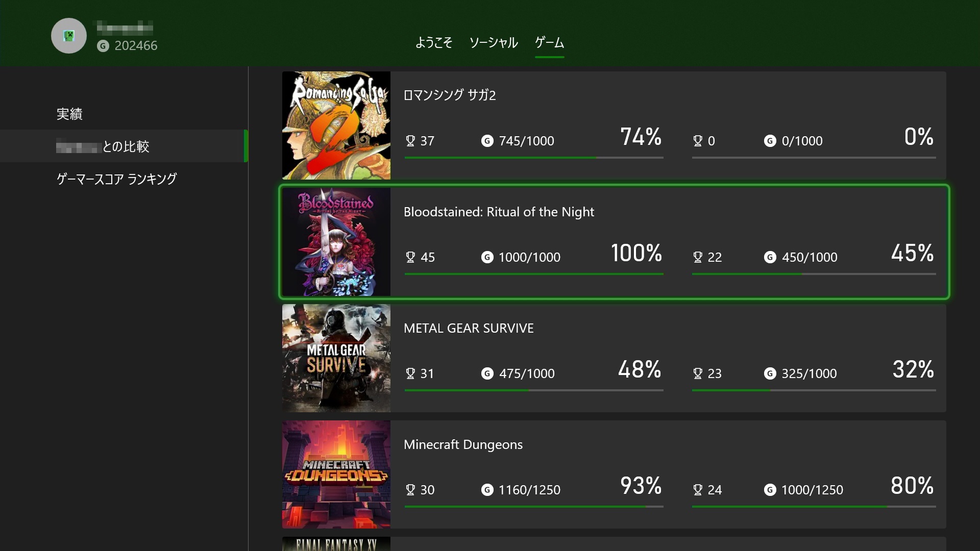Open ゲーマースコア ランキング in the sidebar
This screenshot has width=980, height=551.
(116, 179)
